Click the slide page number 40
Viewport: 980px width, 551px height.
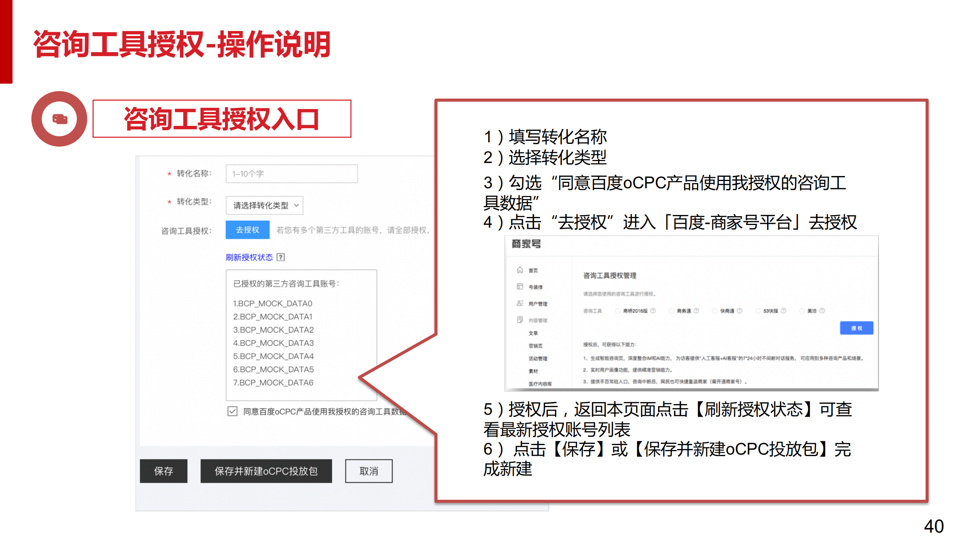pos(934,526)
